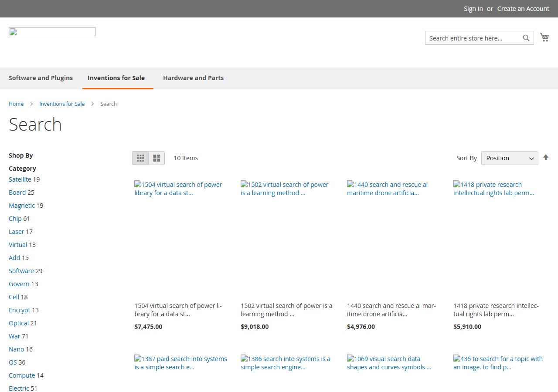Go to Home breadcrumb link
Screen dimensions: 558x392
point(16,104)
